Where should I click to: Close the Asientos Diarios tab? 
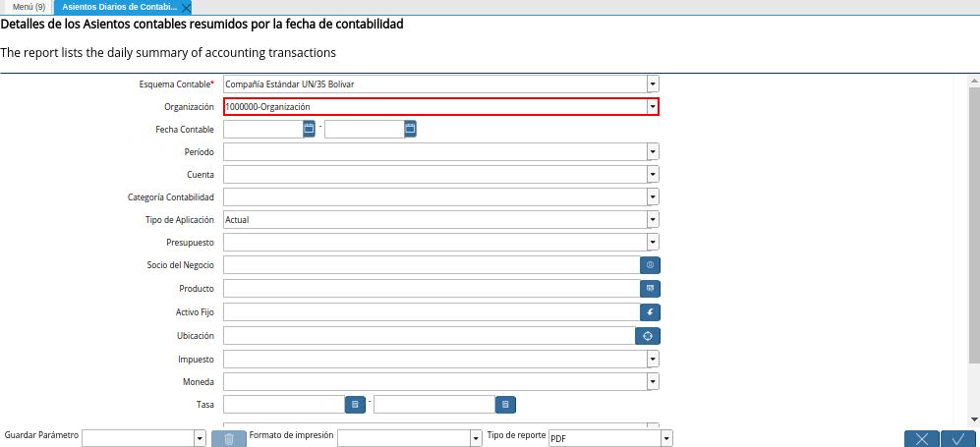[186, 8]
